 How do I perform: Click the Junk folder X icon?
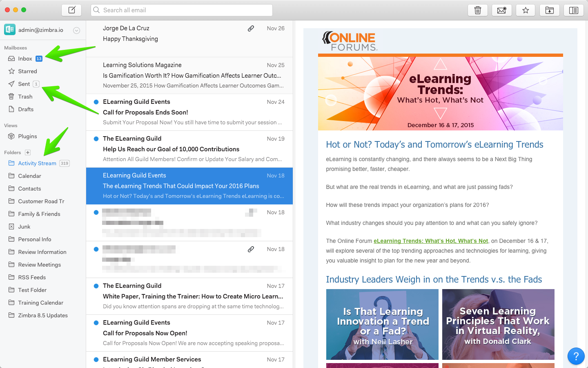tap(11, 227)
